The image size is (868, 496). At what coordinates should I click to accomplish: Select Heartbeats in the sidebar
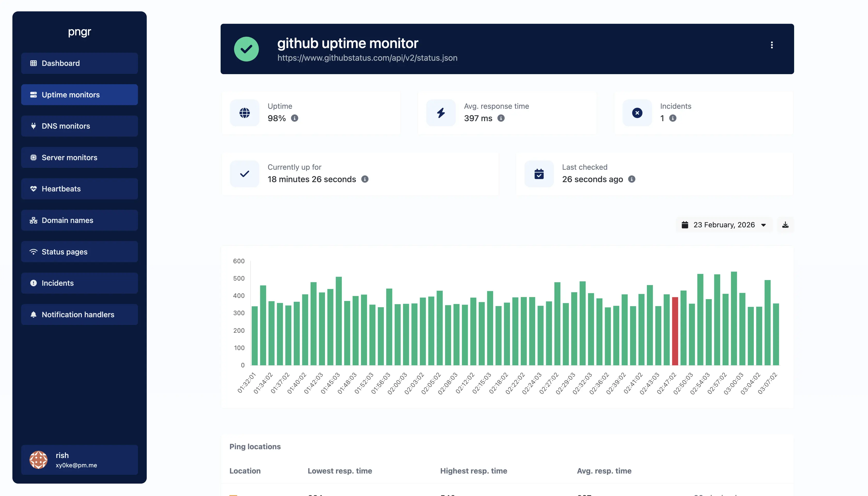pyautogui.click(x=79, y=189)
